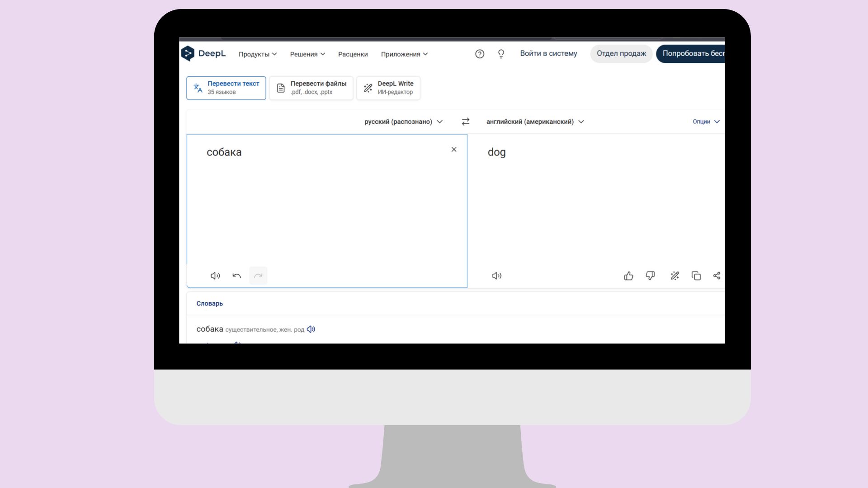Play audio for the translated word "dog"

click(496, 276)
